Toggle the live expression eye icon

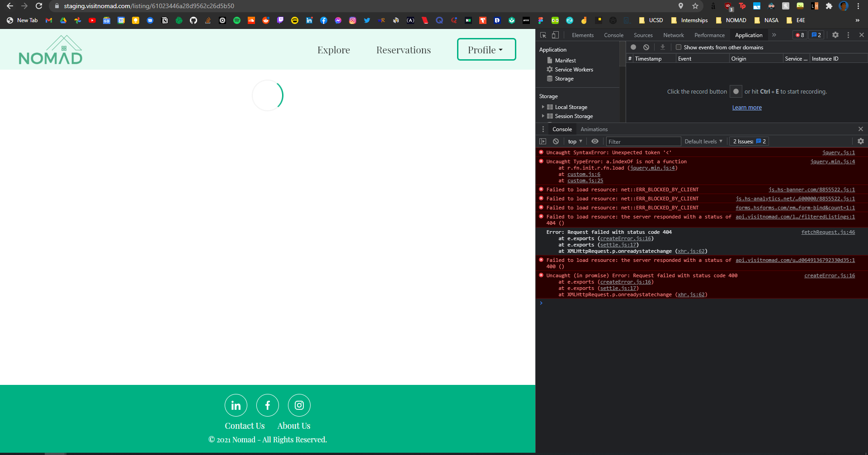pyautogui.click(x=595, y=142)
